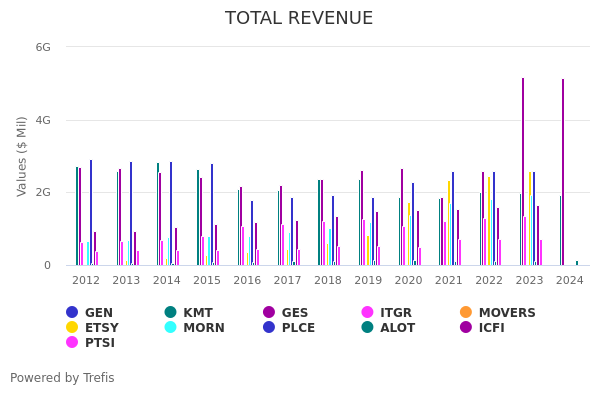Click the teal dot beside ALOT

pos(368,328)
